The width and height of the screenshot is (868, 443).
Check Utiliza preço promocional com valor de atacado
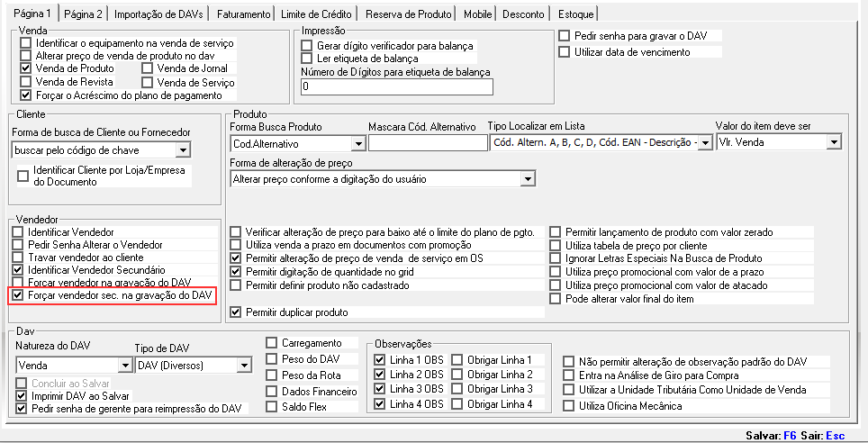click(x=556, y=285)
